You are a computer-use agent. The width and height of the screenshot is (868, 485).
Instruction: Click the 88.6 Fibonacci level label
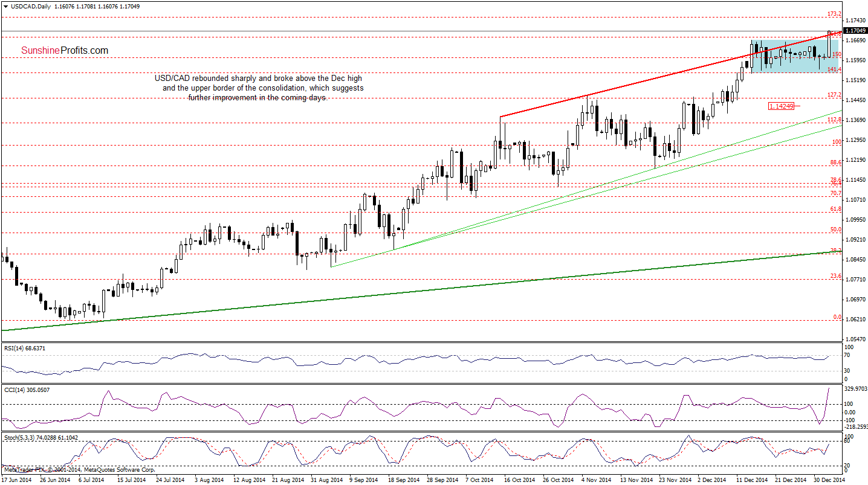[837, 162]
